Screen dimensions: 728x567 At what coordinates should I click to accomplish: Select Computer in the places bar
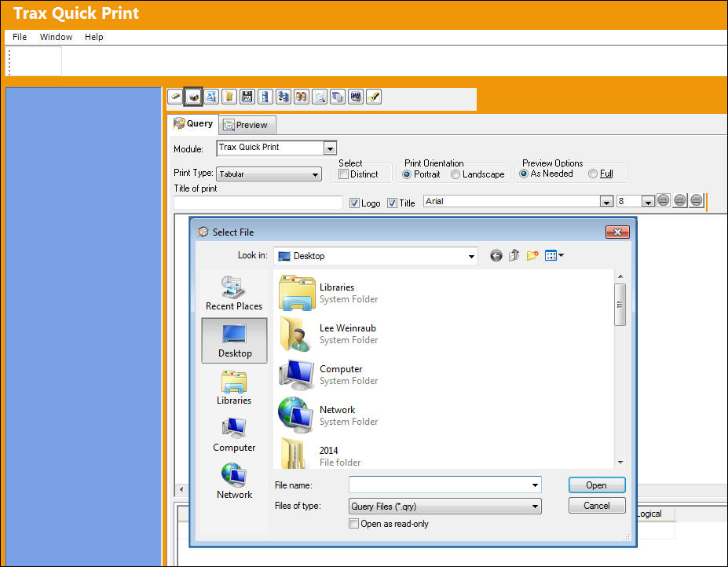[x=234, y=434]
